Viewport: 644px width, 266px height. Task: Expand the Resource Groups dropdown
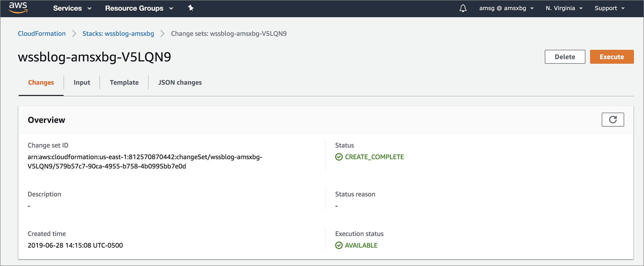click(x=139, y=8)
